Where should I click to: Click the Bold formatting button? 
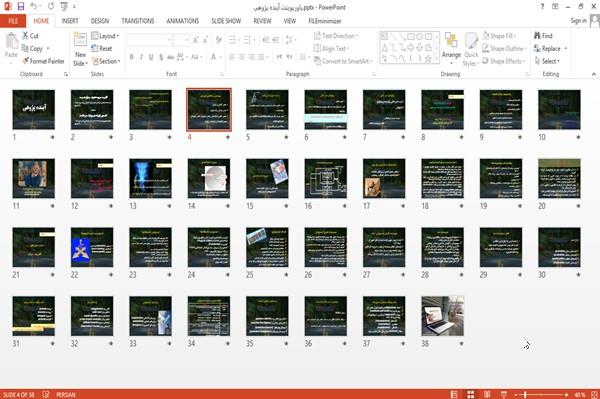[132, 57]
